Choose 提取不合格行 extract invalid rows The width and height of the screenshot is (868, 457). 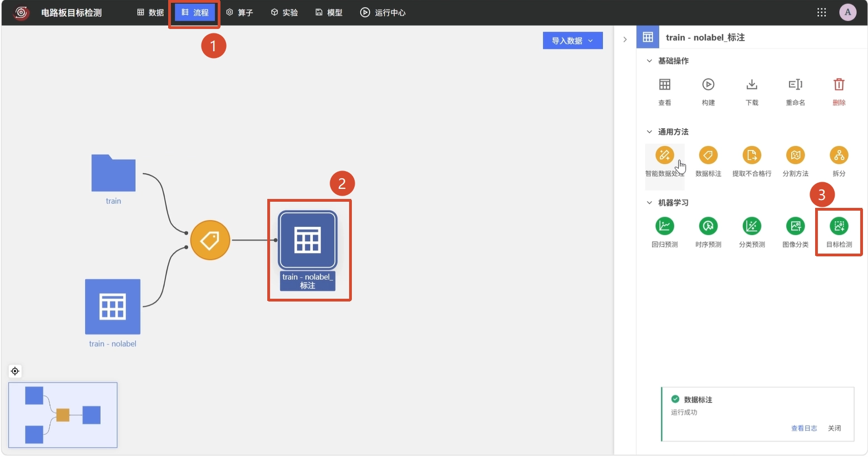(x=752, y=155)
